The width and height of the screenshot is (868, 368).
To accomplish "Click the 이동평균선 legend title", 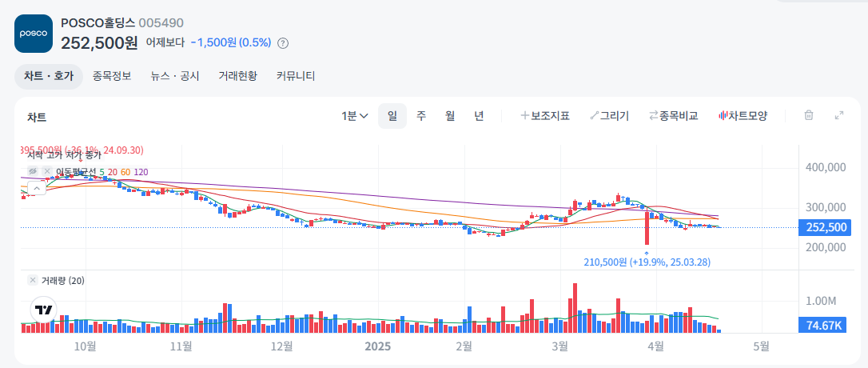I will pyautogui.click(x=77, y=172).
